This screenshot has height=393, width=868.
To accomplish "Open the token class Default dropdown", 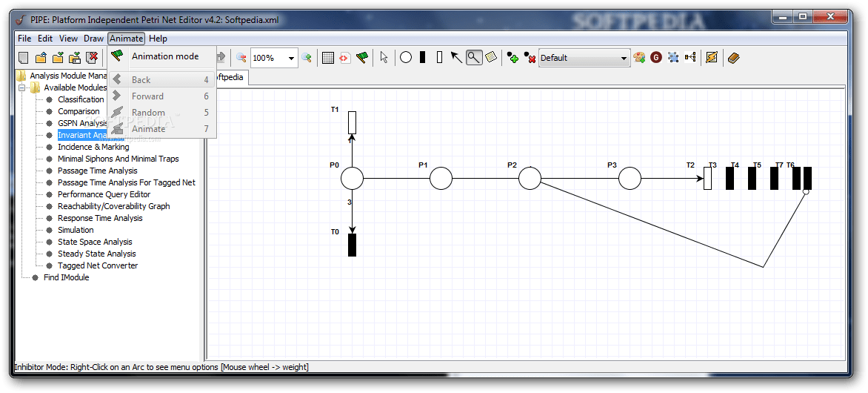I will click(584, 58).
